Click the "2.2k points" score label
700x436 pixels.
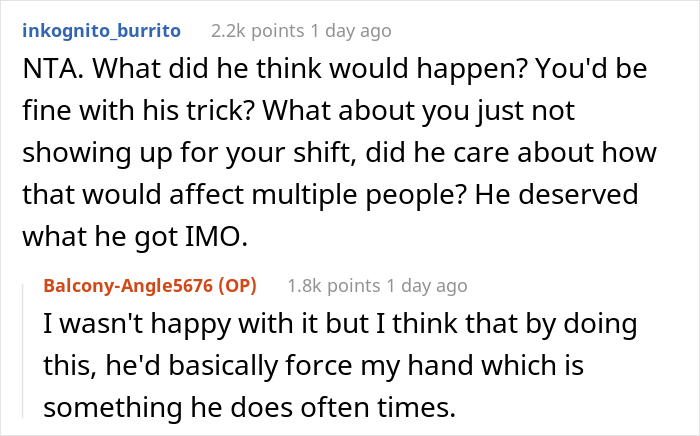pos(257,31)
